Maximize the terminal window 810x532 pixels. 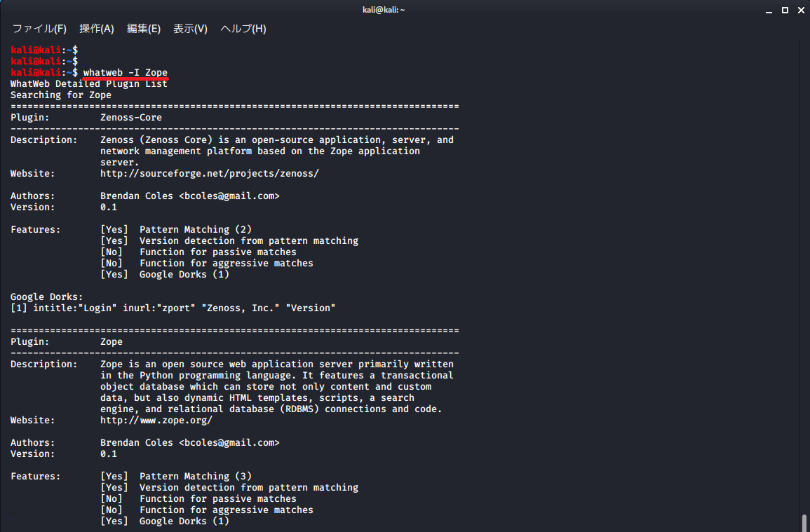[x=785, y=11]
